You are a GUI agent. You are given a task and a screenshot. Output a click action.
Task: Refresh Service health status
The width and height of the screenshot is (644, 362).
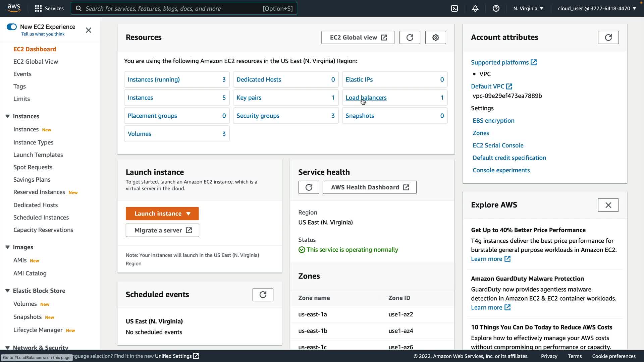tap(309, 187)
